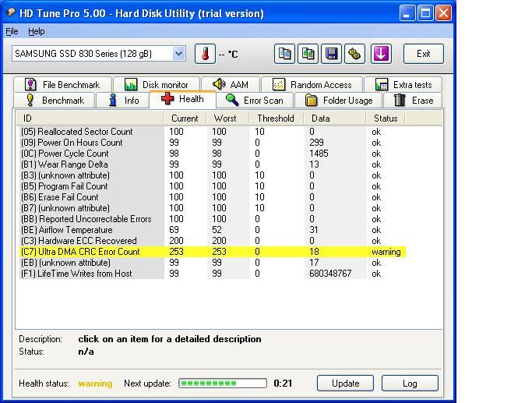Click the copy screenshot to clipboard icon
Screen dimensions: 532x403
[308, 54]
